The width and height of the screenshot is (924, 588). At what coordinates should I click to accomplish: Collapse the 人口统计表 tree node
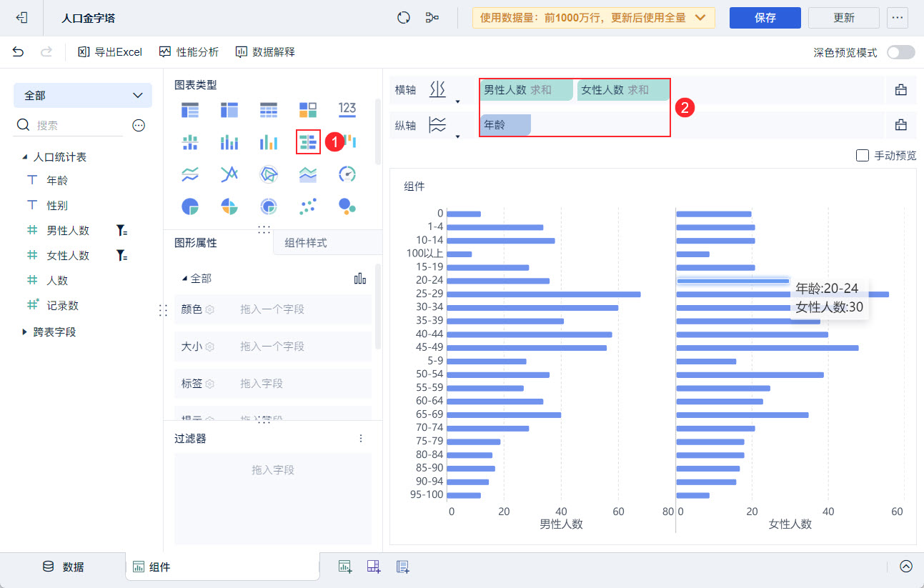click(25, 156)
